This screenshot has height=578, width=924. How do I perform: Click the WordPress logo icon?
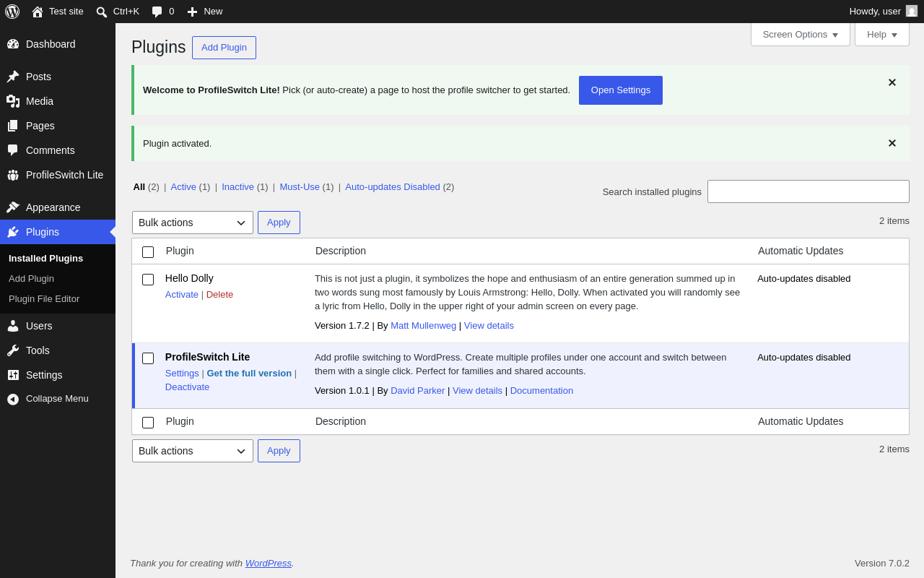pyautogui.click(x=12, y=12)
